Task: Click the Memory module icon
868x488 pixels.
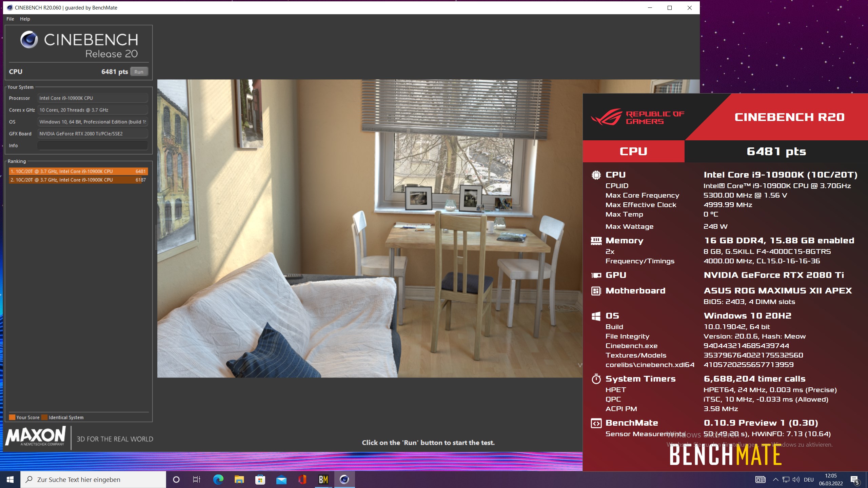Action: [x=596, y=241]
